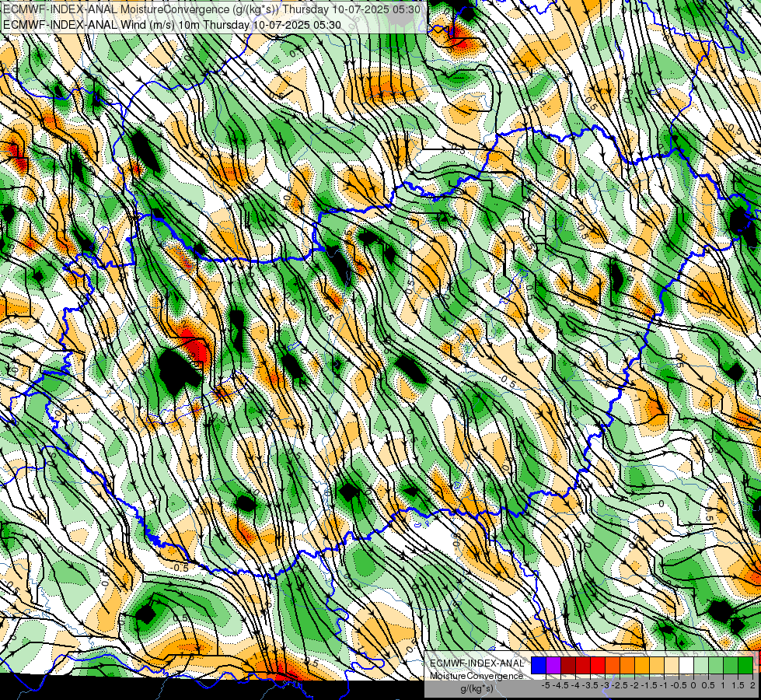The width and height of the screenshot is (761, 700).
Task: Select the darkest red legend swatch
Action: (x=568, y=665)
